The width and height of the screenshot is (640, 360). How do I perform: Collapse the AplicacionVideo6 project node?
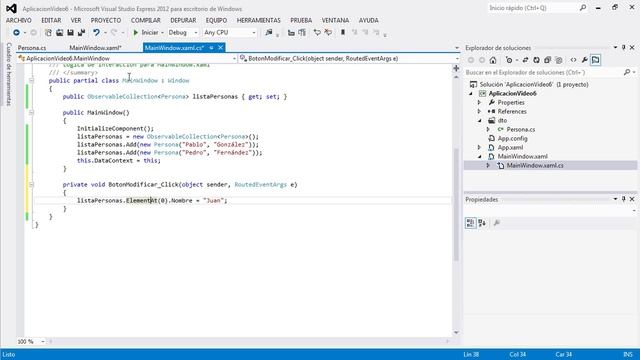click(471, 93)
